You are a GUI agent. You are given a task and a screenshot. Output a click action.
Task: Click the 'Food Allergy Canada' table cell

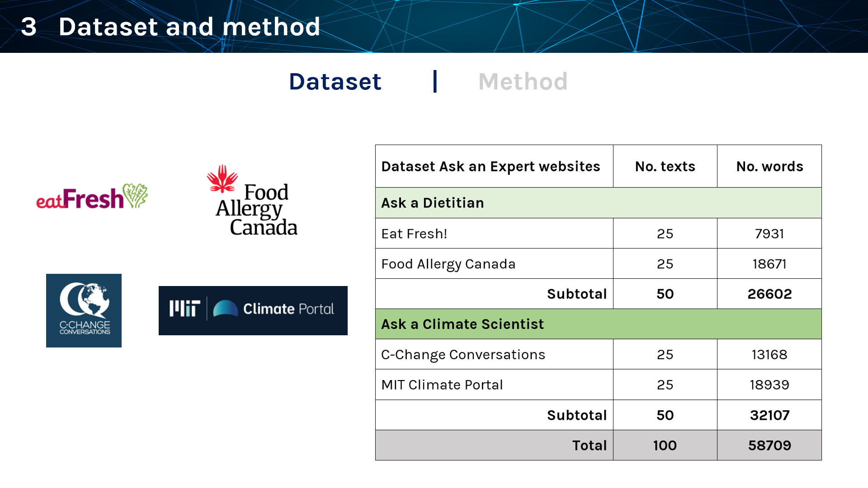pos(448,264)
